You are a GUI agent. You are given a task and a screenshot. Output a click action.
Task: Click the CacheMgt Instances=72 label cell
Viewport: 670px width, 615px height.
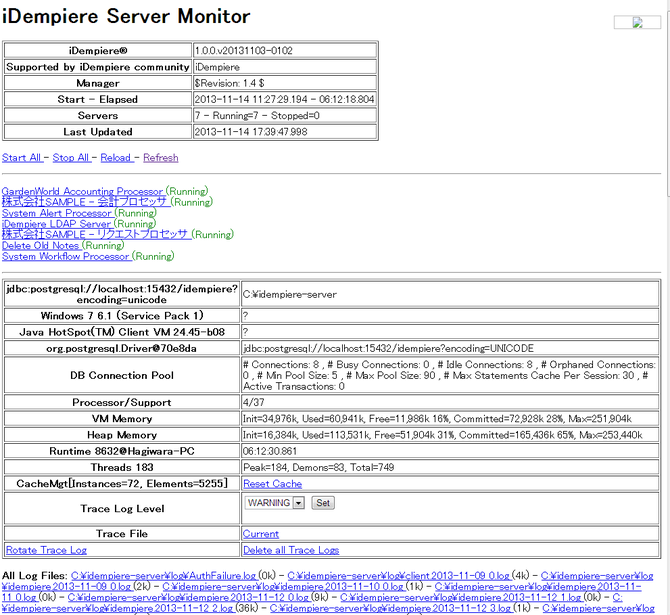click(122, 483)
